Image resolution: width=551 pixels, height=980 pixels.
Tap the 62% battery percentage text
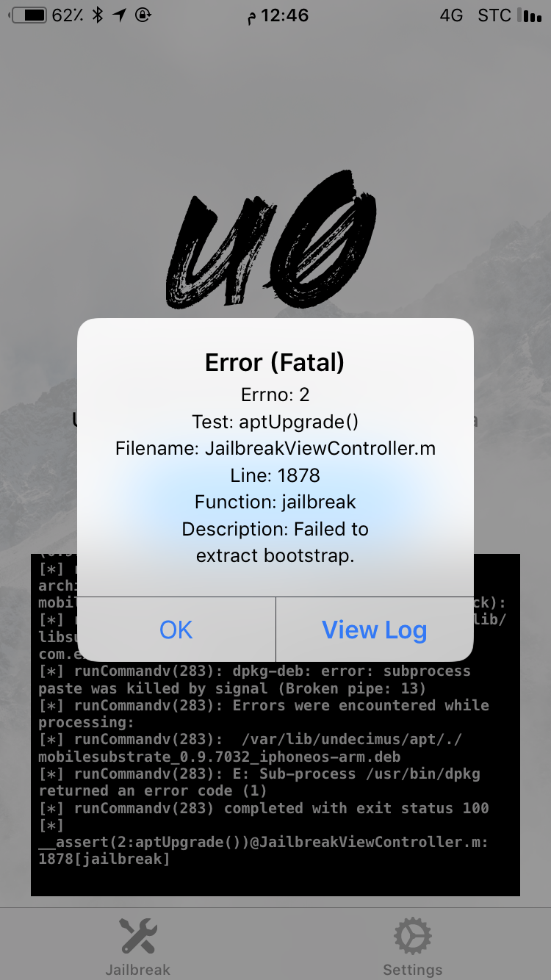(x=68, y=15)
